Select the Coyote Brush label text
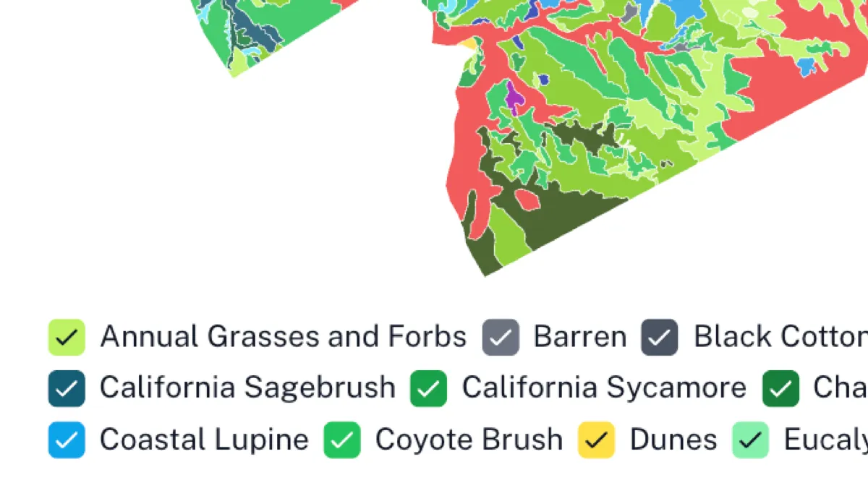The image size is (868, 488). 469,440
